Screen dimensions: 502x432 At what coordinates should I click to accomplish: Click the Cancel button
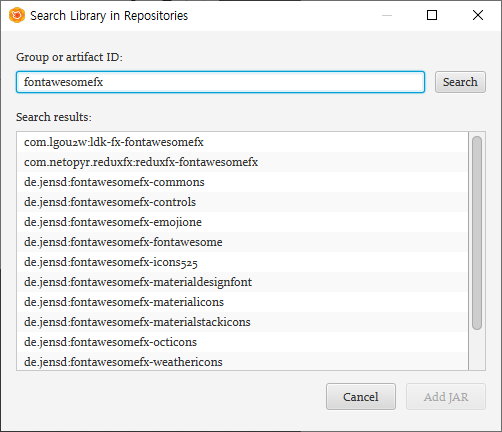361,397
